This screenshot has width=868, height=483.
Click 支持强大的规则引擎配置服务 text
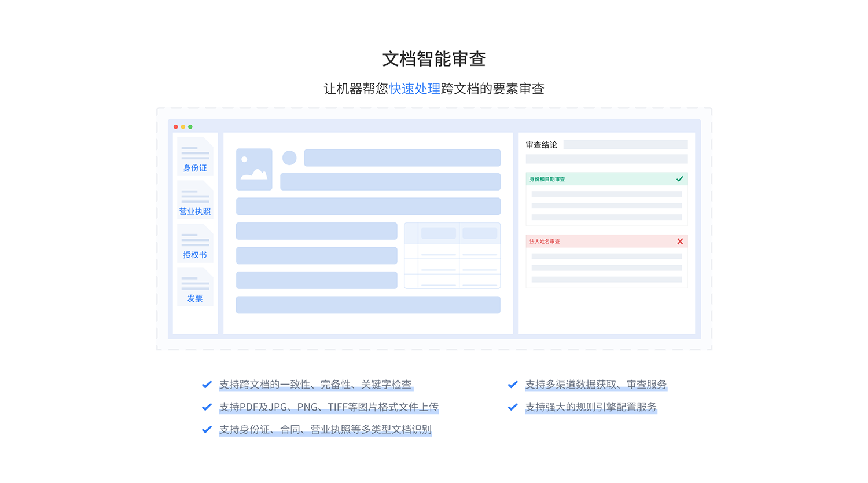(591, 407)
